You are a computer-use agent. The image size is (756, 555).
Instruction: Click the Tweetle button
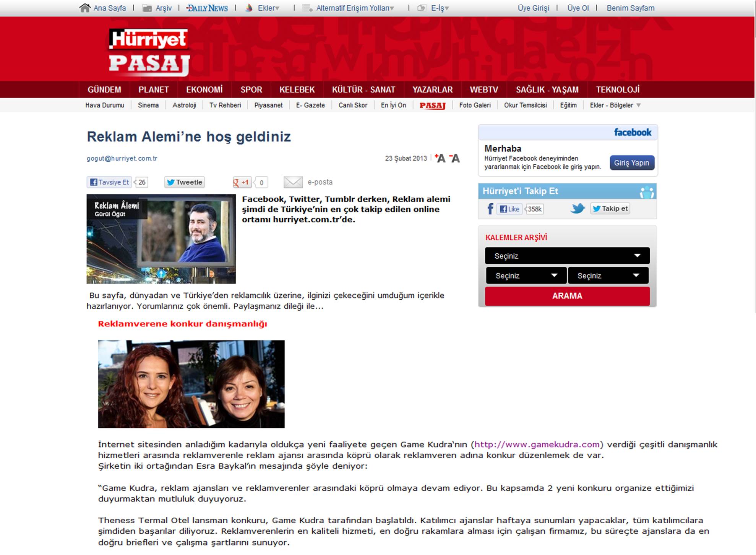[x=185, y=182]
